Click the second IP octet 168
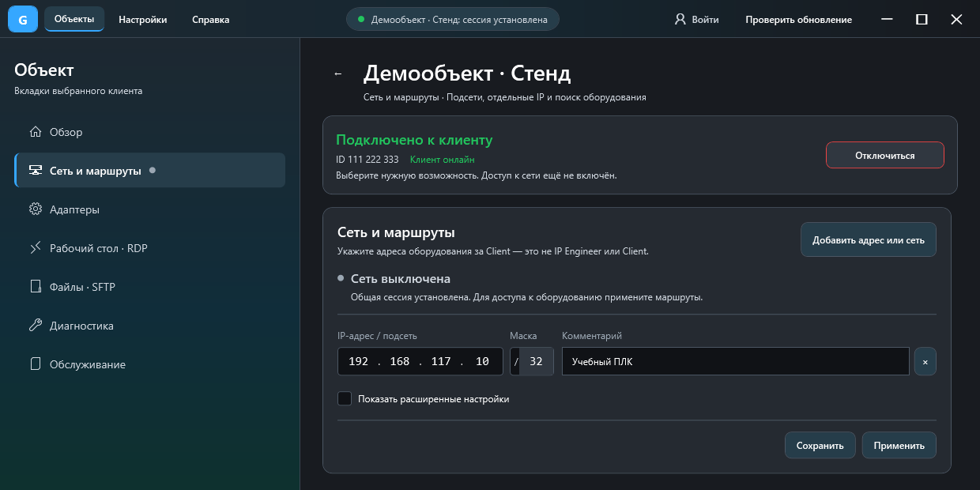The width and height of the screenshot is (980, 490). 400,361
